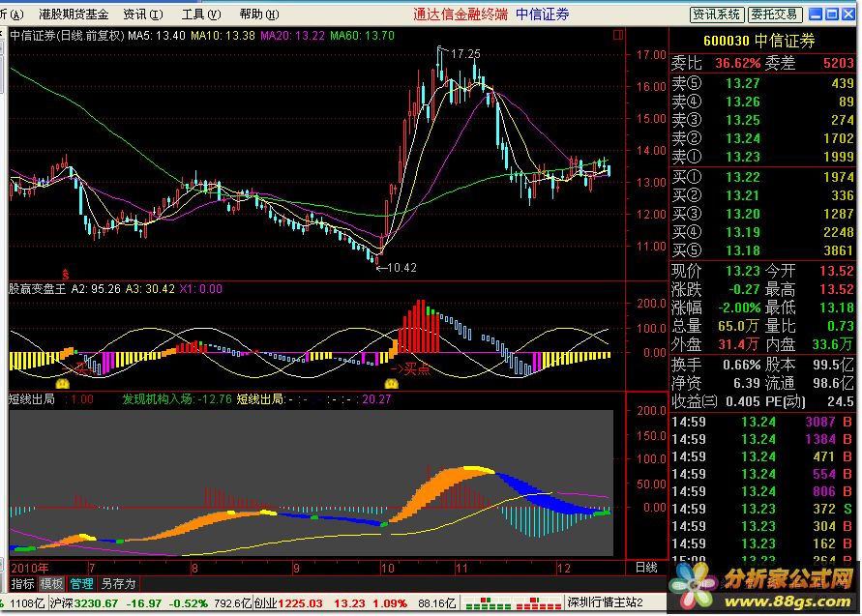Screen dimensions: 862x616
Task: Click the MA20: 13.22 legend label
Action: (292, 36)
